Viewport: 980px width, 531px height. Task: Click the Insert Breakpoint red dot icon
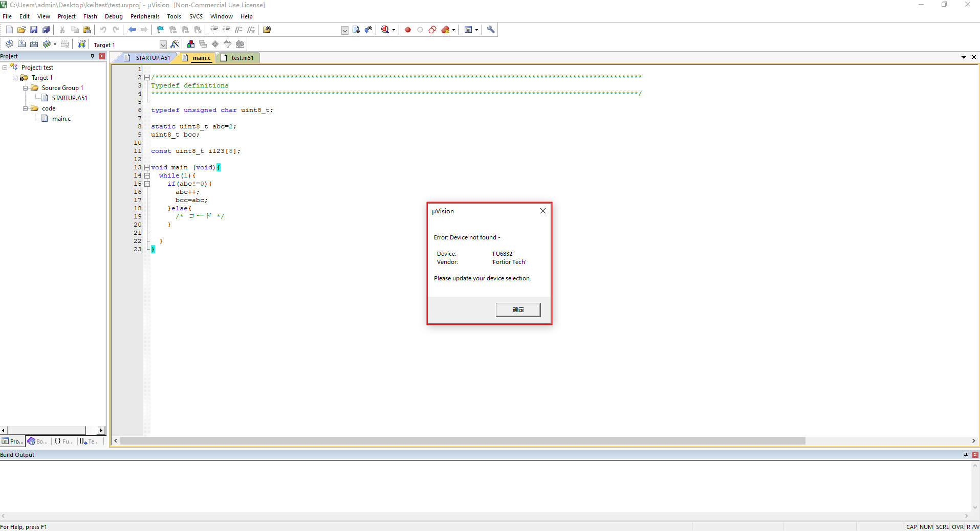pos(408,30)
